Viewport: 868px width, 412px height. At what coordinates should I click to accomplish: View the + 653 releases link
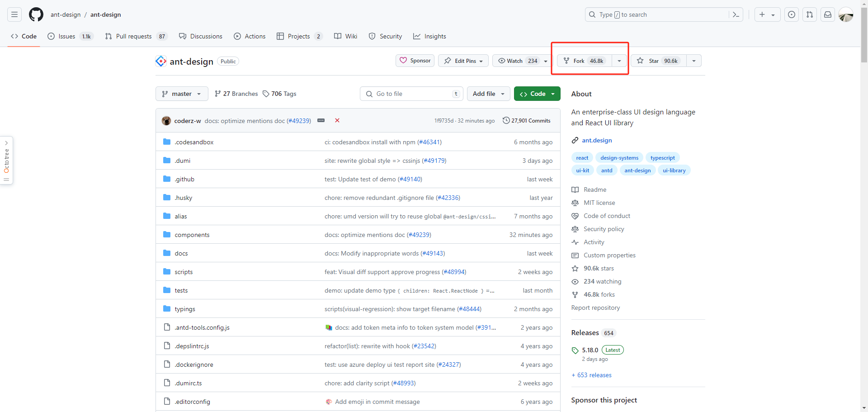coord(591,375)
